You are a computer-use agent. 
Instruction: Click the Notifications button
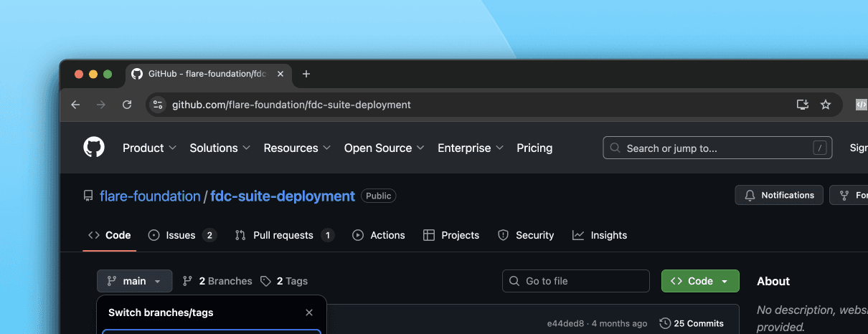[779, 195]
